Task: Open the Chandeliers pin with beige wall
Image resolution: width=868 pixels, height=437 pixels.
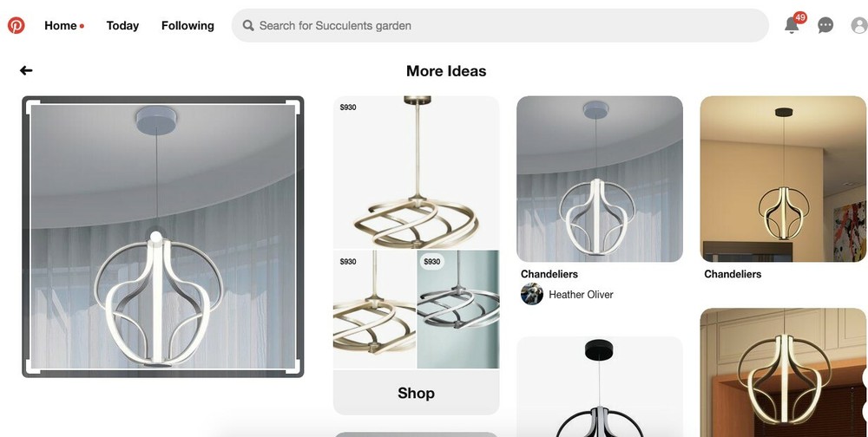Action: [783, 179]
